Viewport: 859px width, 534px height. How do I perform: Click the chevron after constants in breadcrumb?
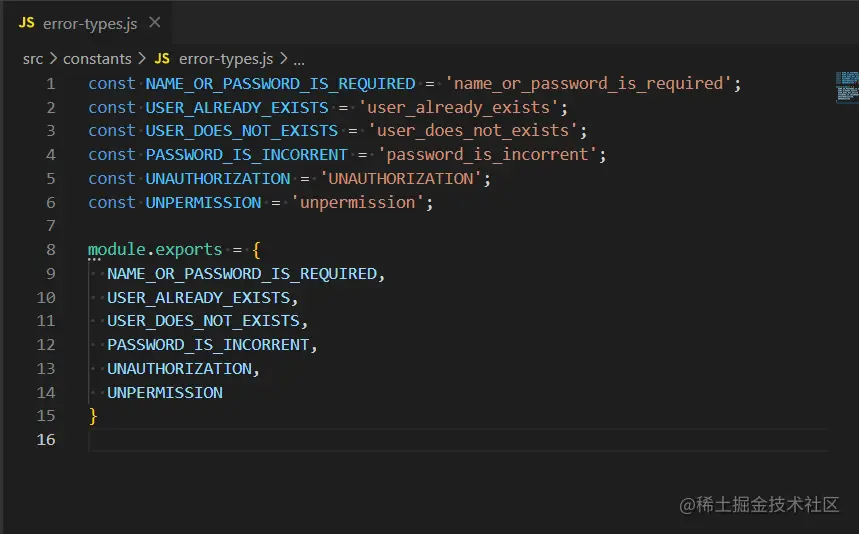[x=142, y=58]
